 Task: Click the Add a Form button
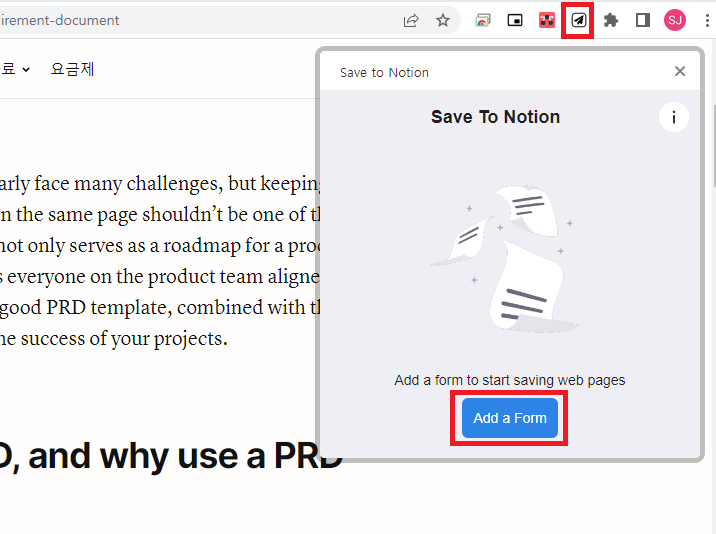click(510, 418)
